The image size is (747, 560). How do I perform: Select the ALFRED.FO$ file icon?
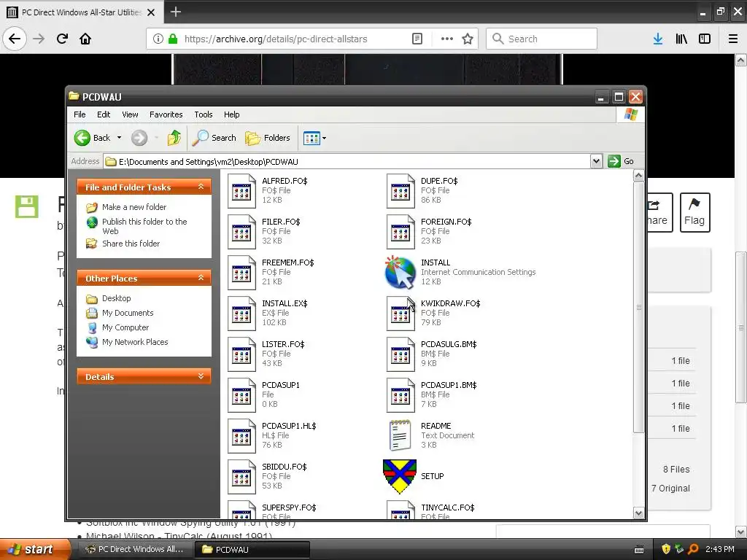241,191
